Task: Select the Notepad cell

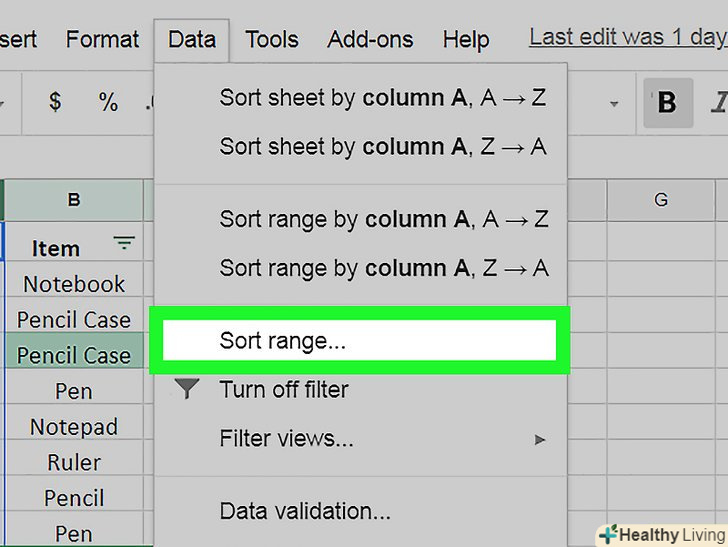Action: click(74, 427)
